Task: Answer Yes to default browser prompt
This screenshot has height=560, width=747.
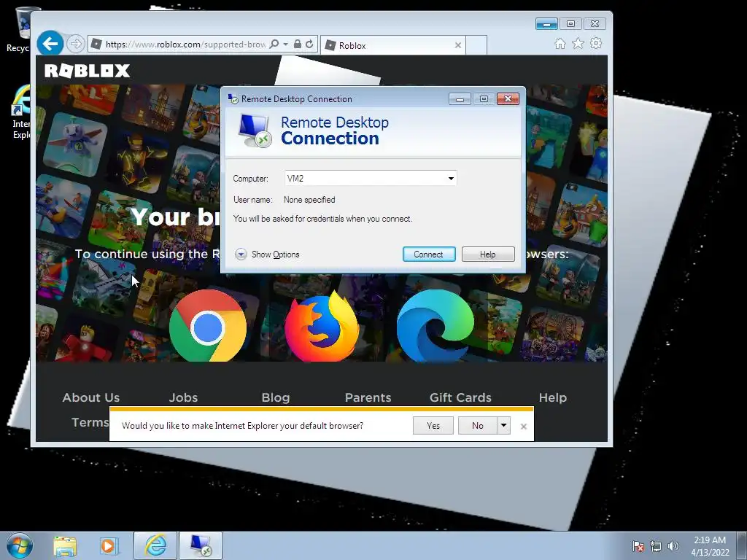Action: tap(433, 426)
